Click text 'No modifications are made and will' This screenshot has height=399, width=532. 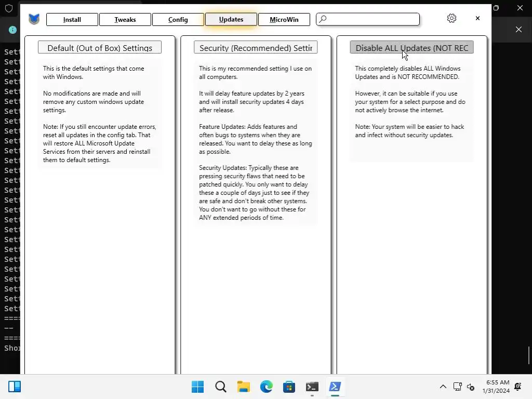pyautogui.click(x=91, y=94)
